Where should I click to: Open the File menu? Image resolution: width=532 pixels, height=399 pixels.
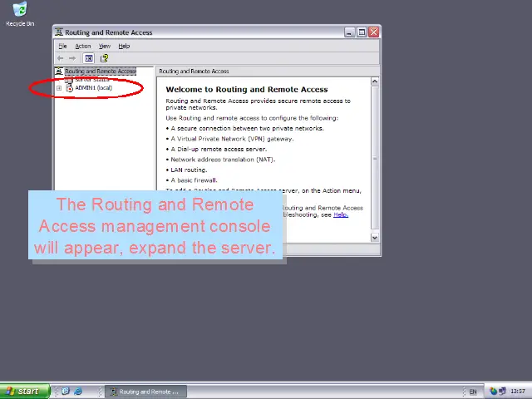[x=62, y=46]
